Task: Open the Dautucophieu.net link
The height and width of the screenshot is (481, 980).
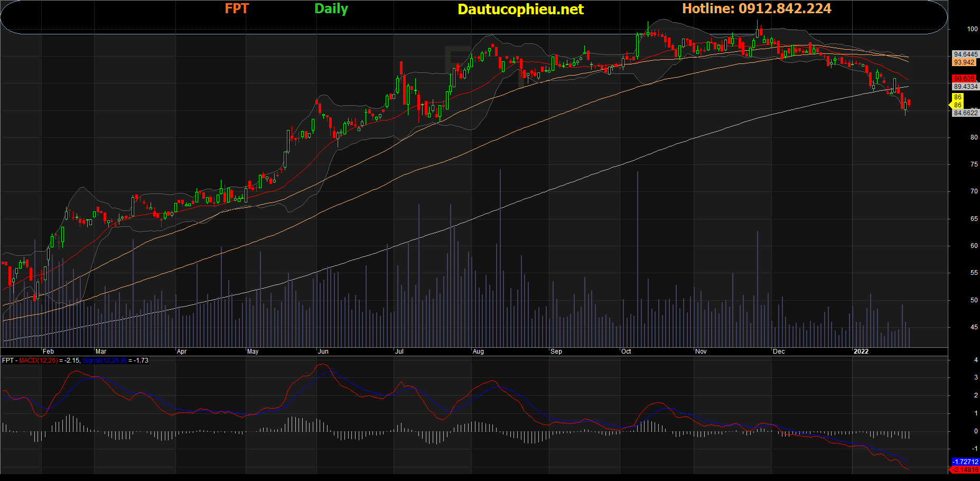Action: (x=520, y=9)
